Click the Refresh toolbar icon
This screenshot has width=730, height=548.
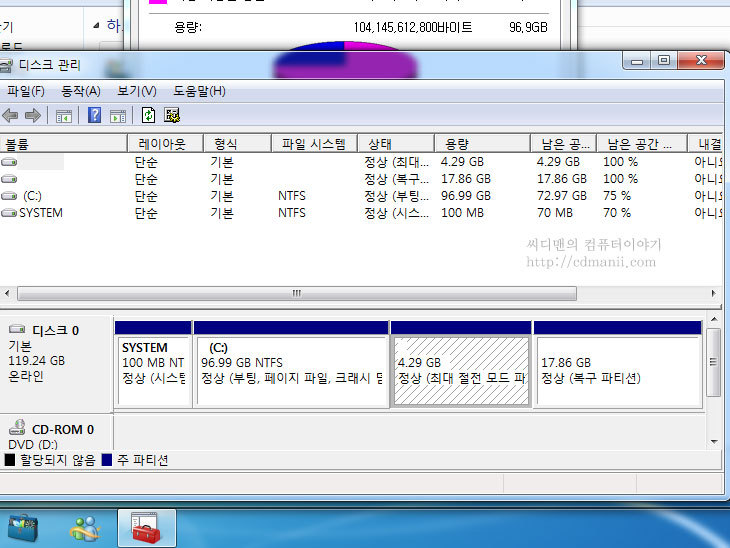pos(149,116)
